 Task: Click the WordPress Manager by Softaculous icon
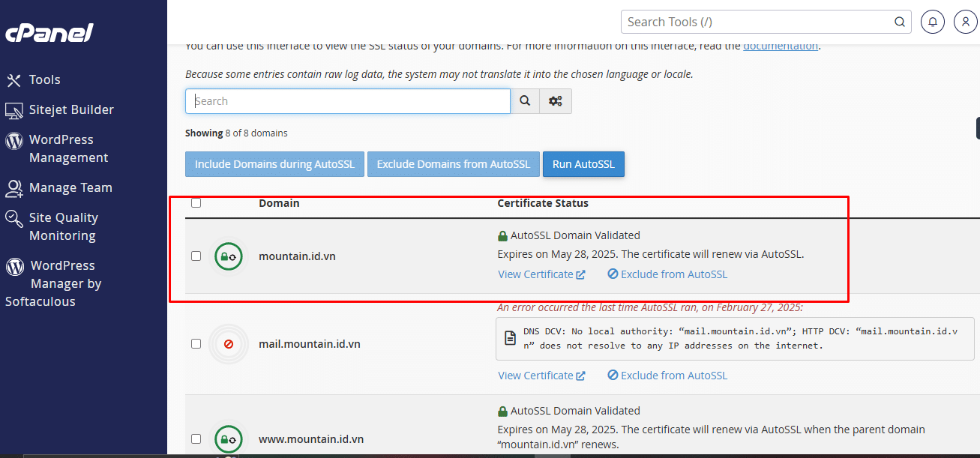14,266
